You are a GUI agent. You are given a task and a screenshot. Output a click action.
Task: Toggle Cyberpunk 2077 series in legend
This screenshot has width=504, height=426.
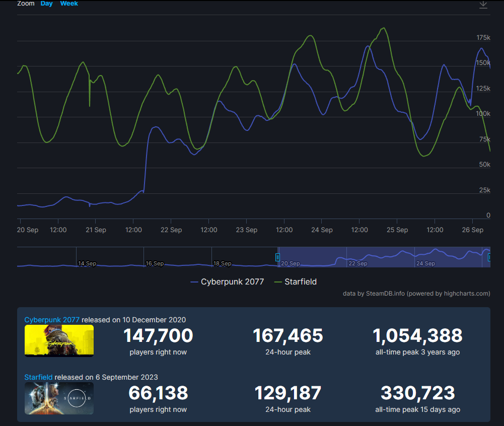click(227, 281)
